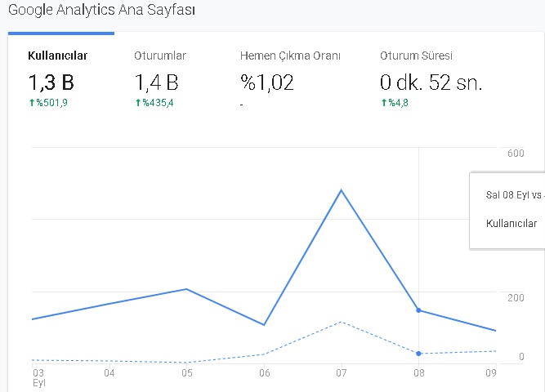Click the solid line peak at 07
The width and height of the screenshot is (545, 392).
[342, 189]
